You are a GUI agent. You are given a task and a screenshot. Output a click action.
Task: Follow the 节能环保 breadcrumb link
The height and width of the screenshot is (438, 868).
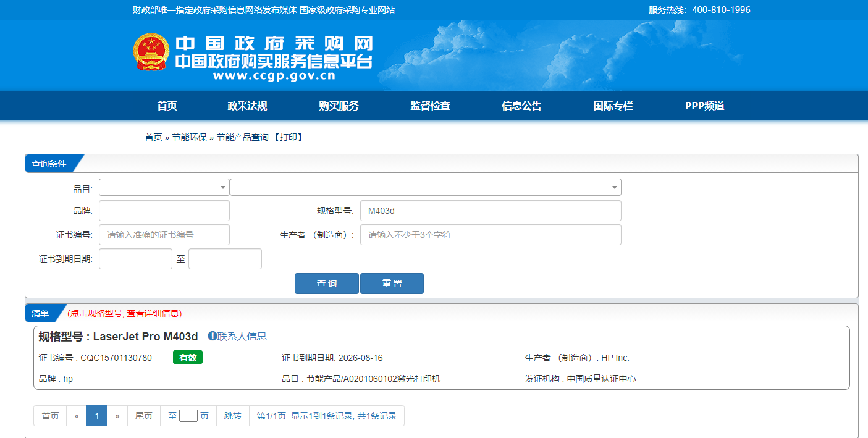click(189, 137)
